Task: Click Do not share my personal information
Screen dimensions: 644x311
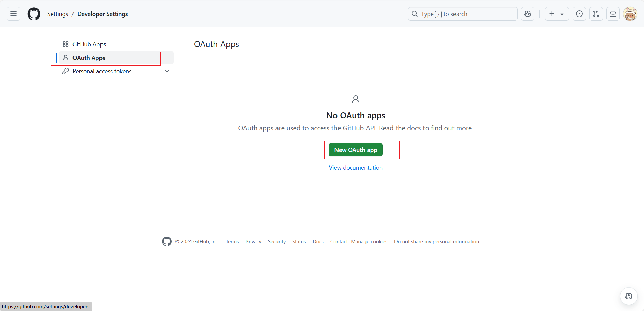Action: click(x=437, y=242)
